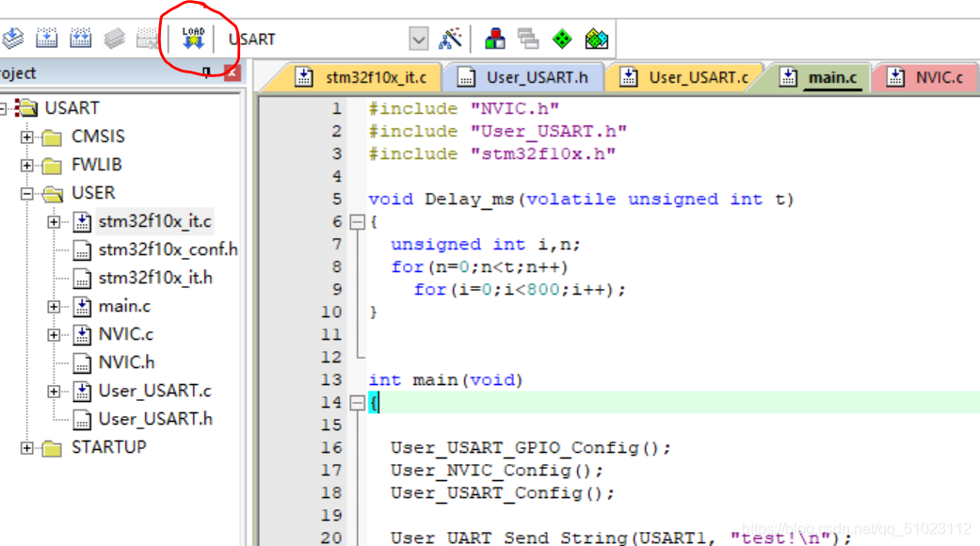Pin the Project panel
Screen dimensions: 980x546
click(206, 73)
